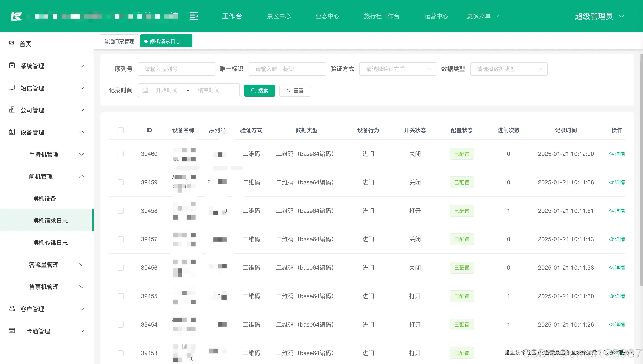Click the home icon beside 首页

click(11, 44)
